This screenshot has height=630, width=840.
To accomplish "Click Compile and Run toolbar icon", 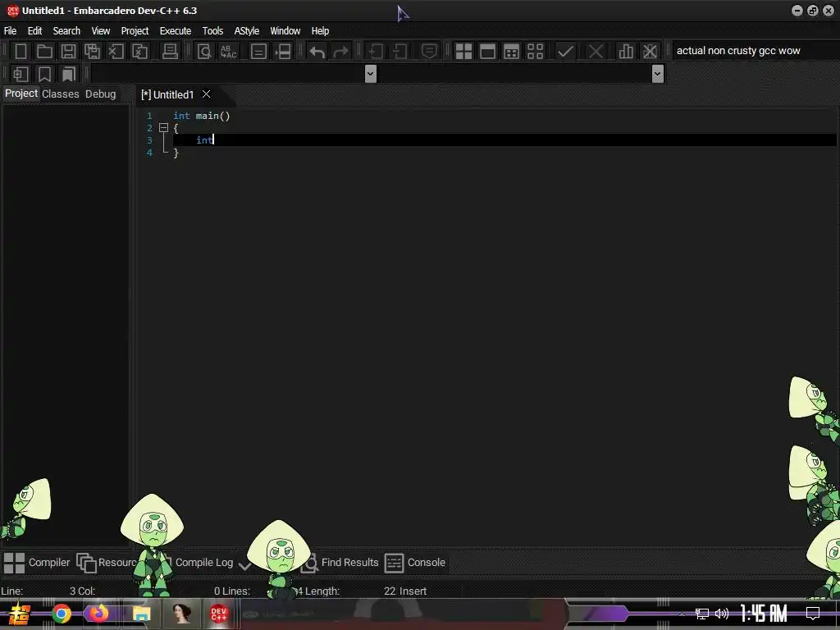I will pos(512,52).
